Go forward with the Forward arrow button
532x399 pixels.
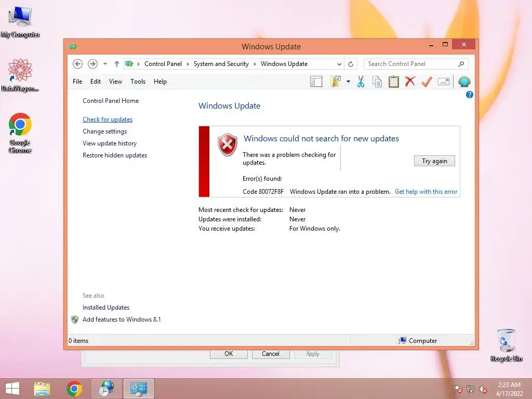tap(92, 64)
